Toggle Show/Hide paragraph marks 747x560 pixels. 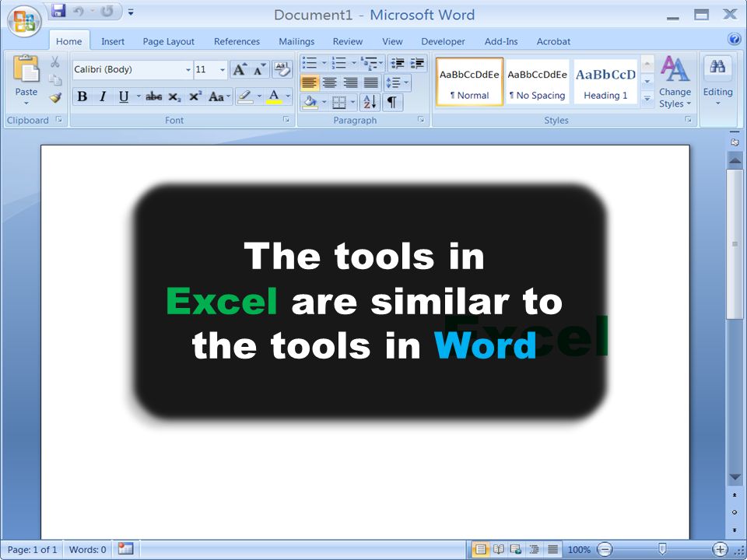(x=391, y=102)
